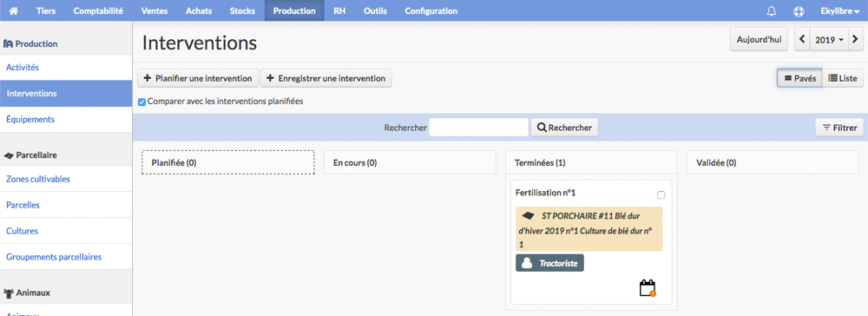Go to previous year arrow

coord(803,40)
